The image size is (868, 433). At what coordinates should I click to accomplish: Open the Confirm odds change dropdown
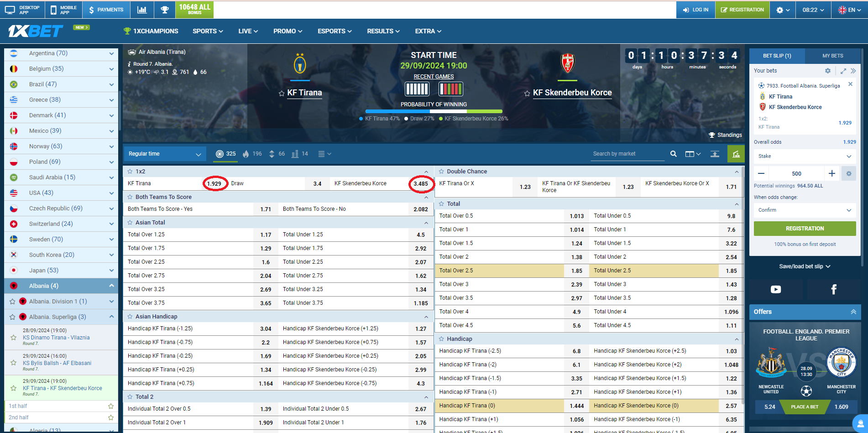tap(805, 210)
